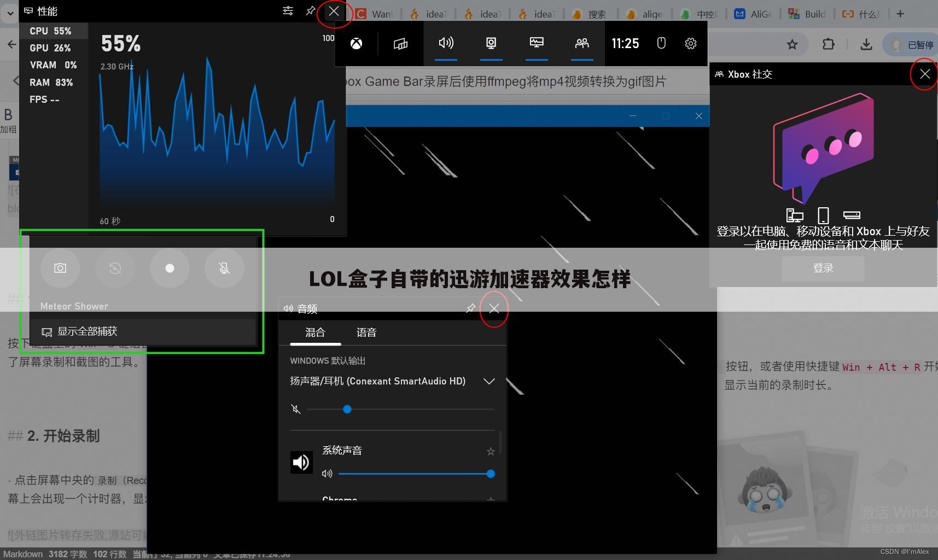The image size is (938, 560).
Task: Open Performance widget options icon
Action: pyautogui.click(x=288, y=11)
